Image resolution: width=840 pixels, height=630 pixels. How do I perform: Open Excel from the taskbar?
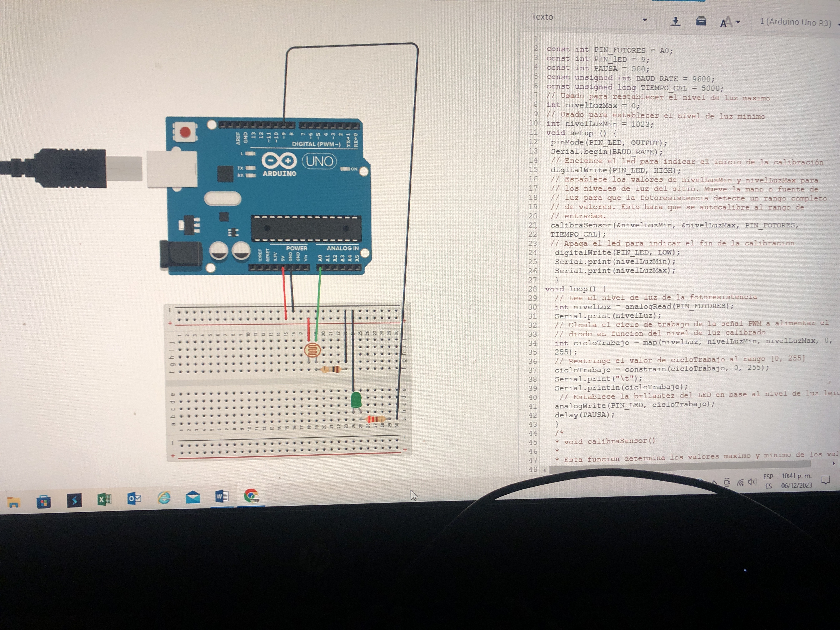tap(104, 499)
